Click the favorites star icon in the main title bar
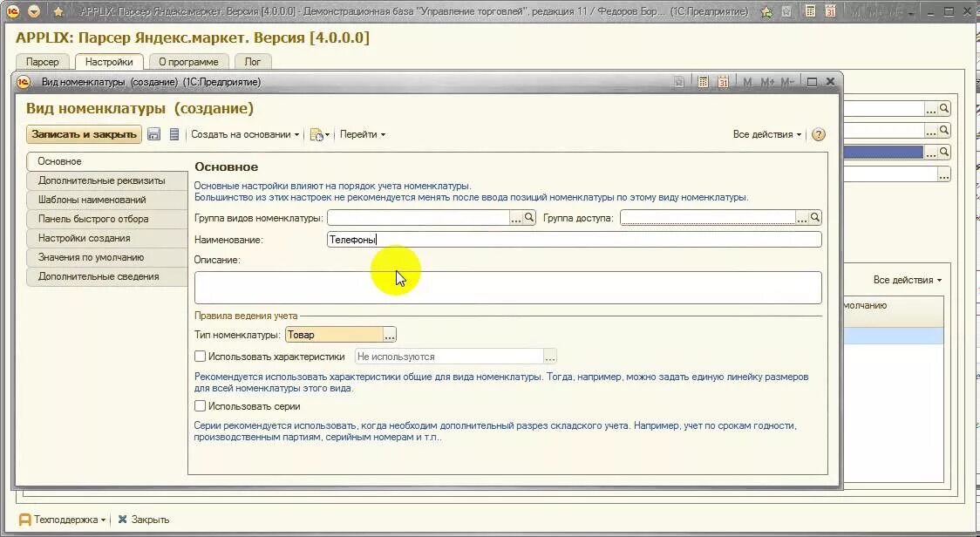980x537 pixels. pos(767,11)
